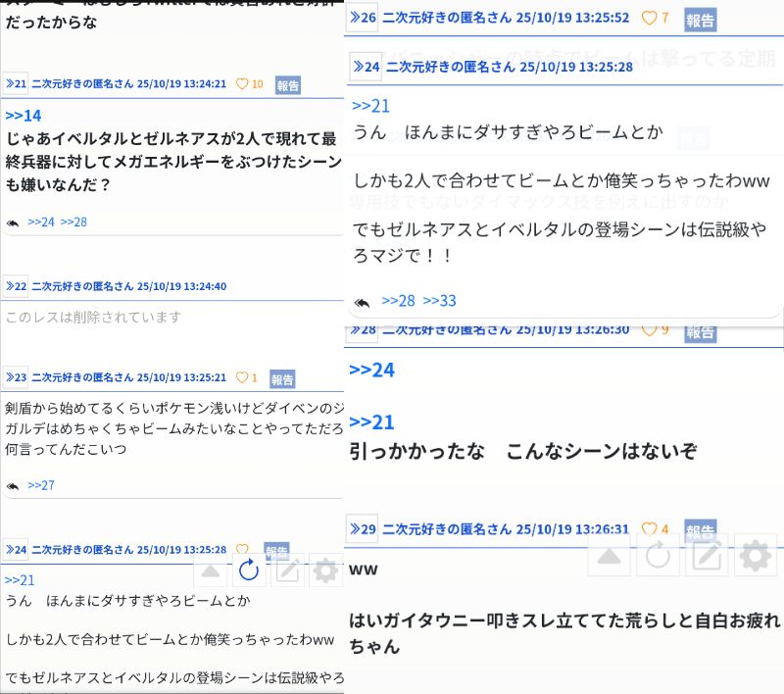Report post 26 with 報告 button
784x694 pixels.
pyautogui.click(x=700, y=20)
